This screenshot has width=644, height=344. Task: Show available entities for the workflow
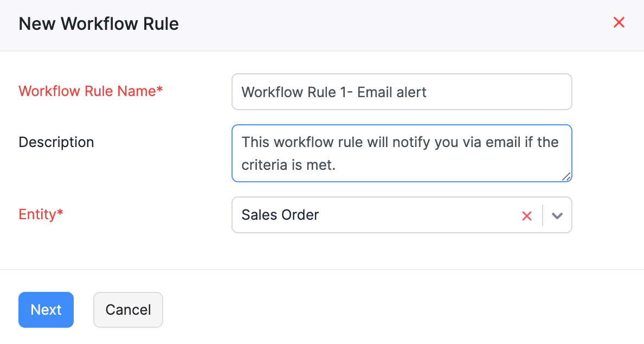pyautogui.click(x=557, y=215)
